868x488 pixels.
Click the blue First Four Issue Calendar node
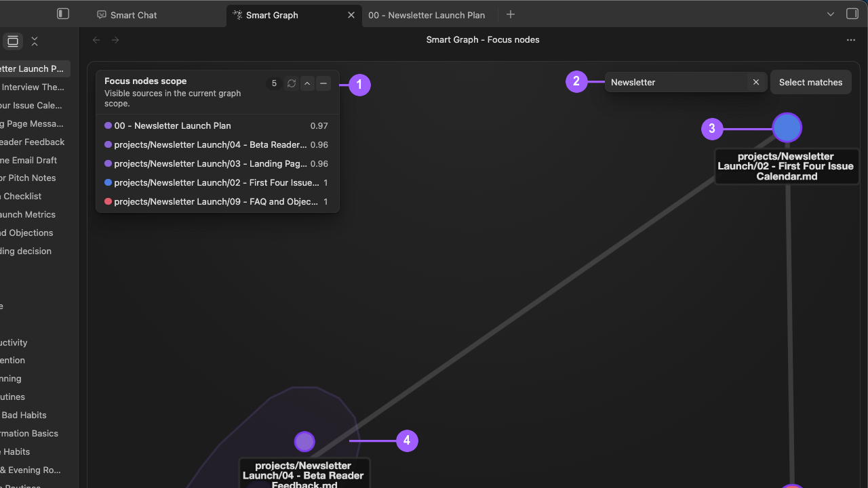coord(787,127)
